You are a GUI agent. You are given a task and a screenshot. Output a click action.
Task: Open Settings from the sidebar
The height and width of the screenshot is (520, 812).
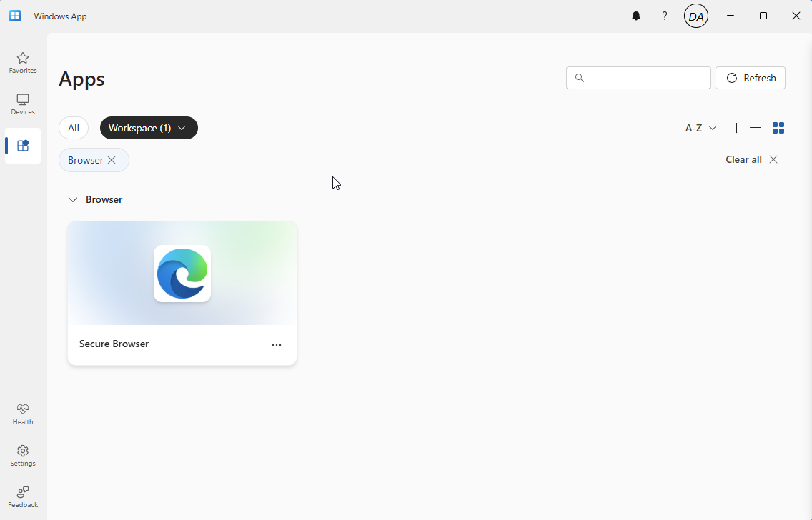(x=23, y=455)
